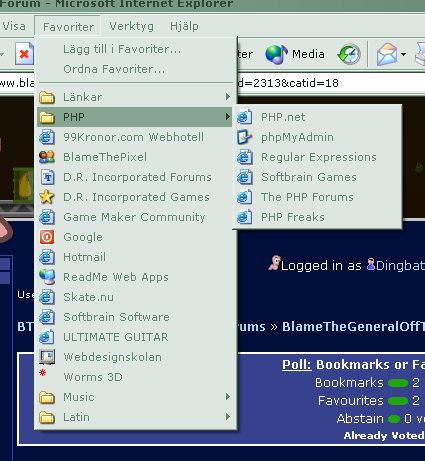The image size is (425, 461).
Task: Click the BlameThePixel favorite icon
Action: 47,157
